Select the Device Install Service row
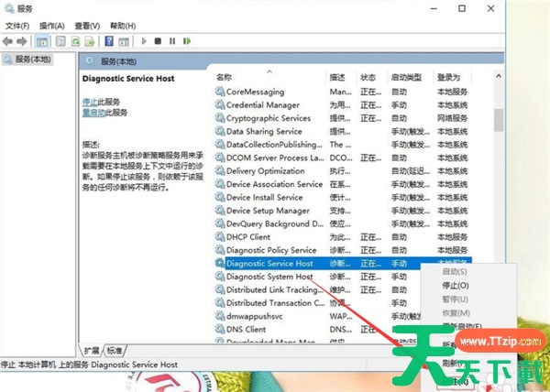Screen dimensions: 550x392 pos(342,197)
